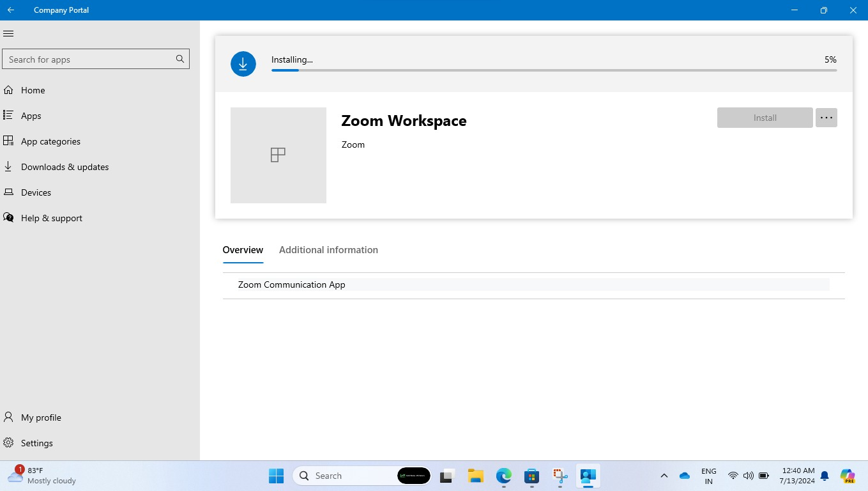Screen dimensions: 868x491
Task: Open Microsoft Store from taskbar
Action: coord(531,476)
